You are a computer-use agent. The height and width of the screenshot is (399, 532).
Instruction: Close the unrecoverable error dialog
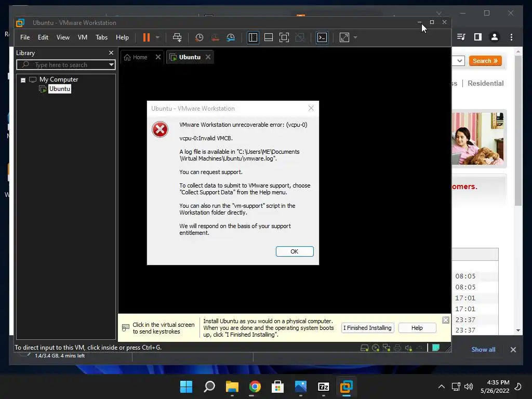click(x=311, y=108)
